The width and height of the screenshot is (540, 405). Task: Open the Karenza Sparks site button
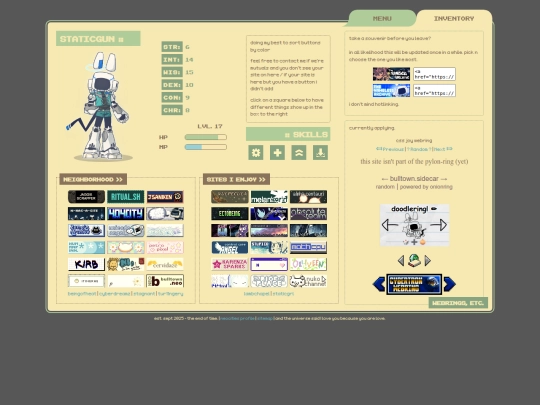pyautogui.click(x=230, y=264)
